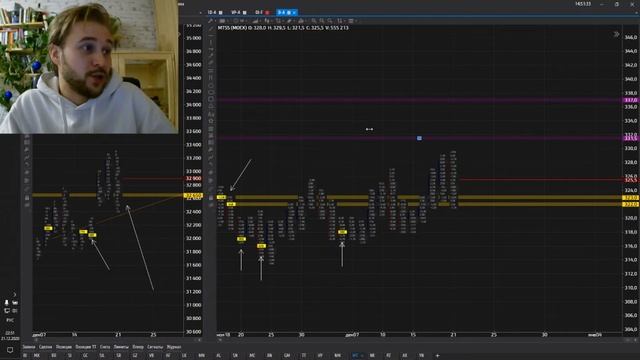The image size is (640, 360).
Task: Open the Позиции ТТ panel tab
Action: click(x=86, y=347)
